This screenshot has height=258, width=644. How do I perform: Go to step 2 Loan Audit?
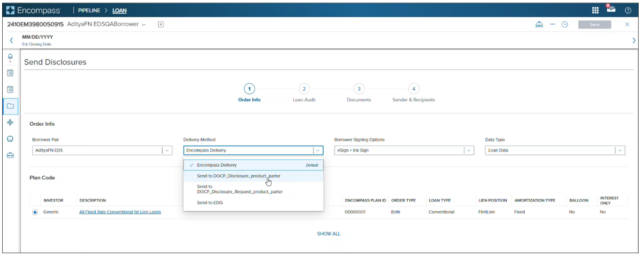(x=304, y=89)
